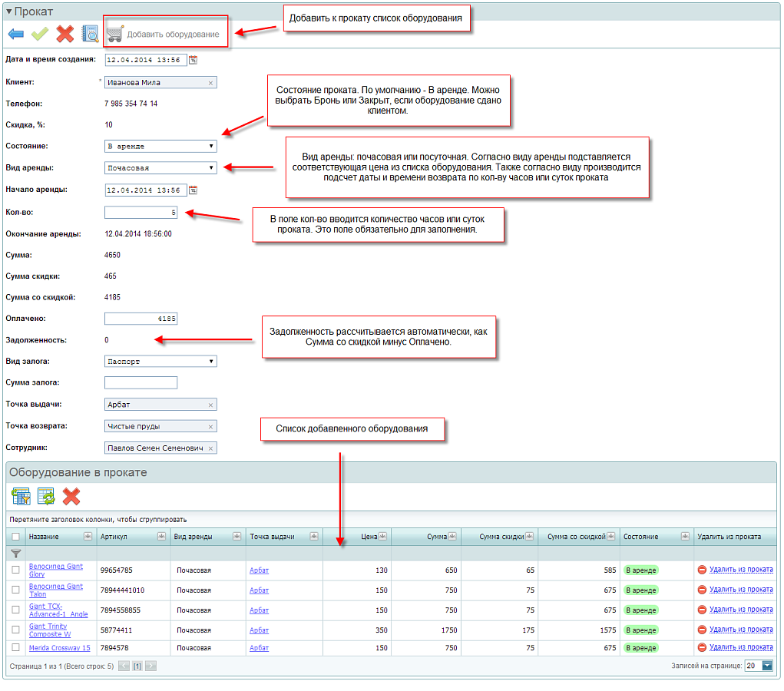Open the notebook search icon in top toolbar
The height and width of the screenshot is (691, 784).
coord(90,34)
